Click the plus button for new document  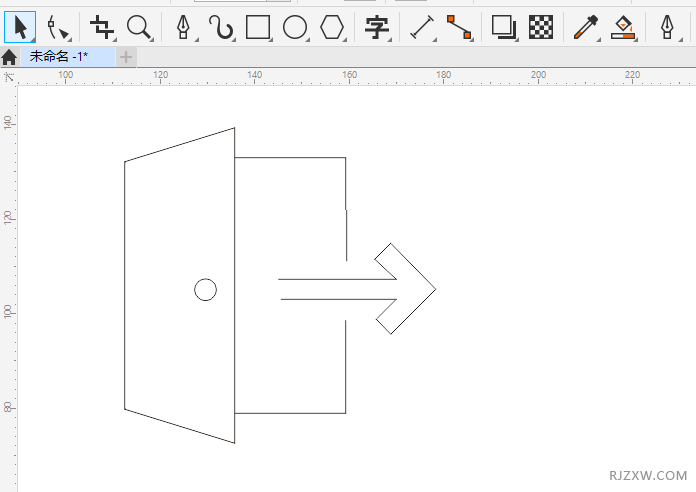[126, 57]
